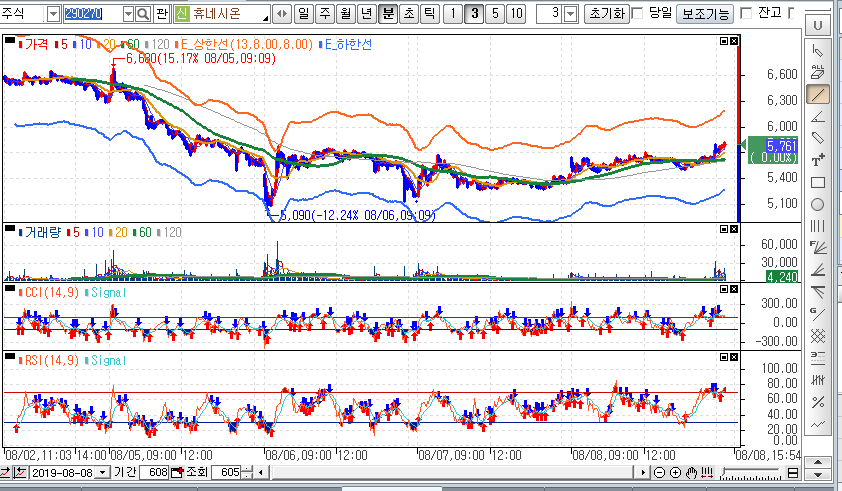Select the trend line drawing tool

[817, 95]
